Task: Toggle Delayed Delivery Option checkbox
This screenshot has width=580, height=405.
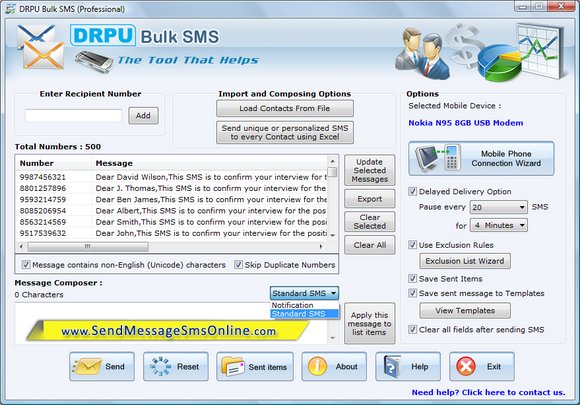Action: point(412,191)
